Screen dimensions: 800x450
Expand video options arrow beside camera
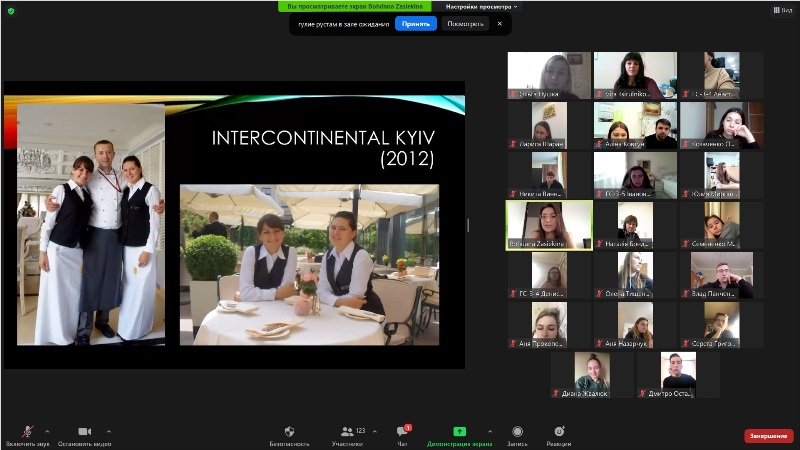point(108,431)
